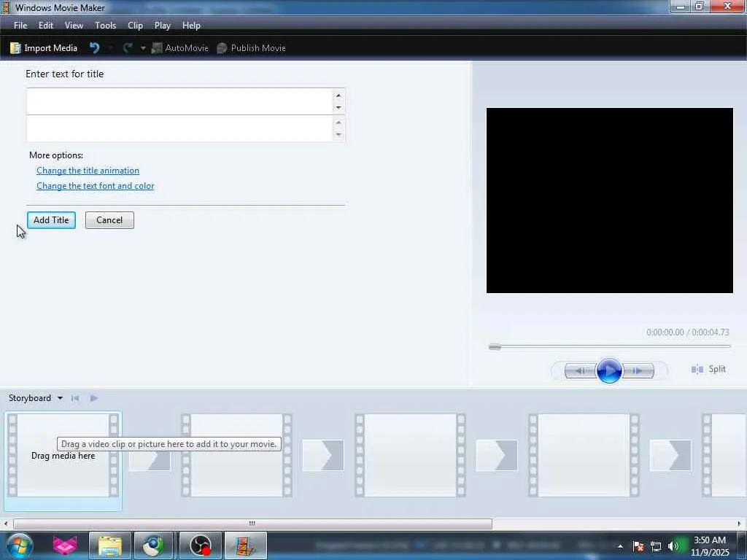
Task: Open the Clip menu
Action: pos(135,26)
